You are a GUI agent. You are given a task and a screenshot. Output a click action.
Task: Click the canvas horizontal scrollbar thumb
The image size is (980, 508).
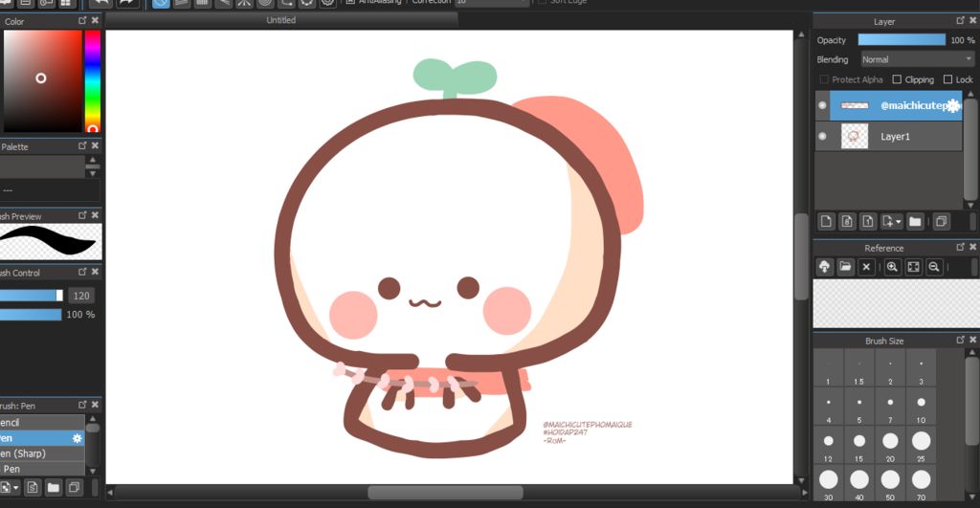point(445,493)
